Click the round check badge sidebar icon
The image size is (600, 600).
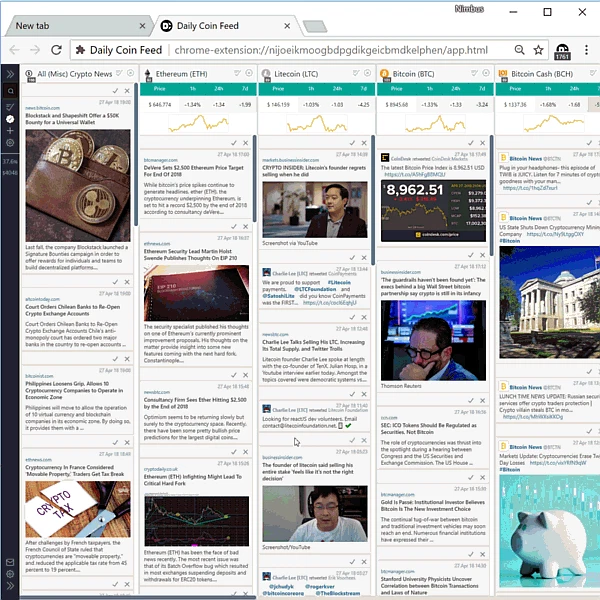pyautogui.click(x=10, y=119)
